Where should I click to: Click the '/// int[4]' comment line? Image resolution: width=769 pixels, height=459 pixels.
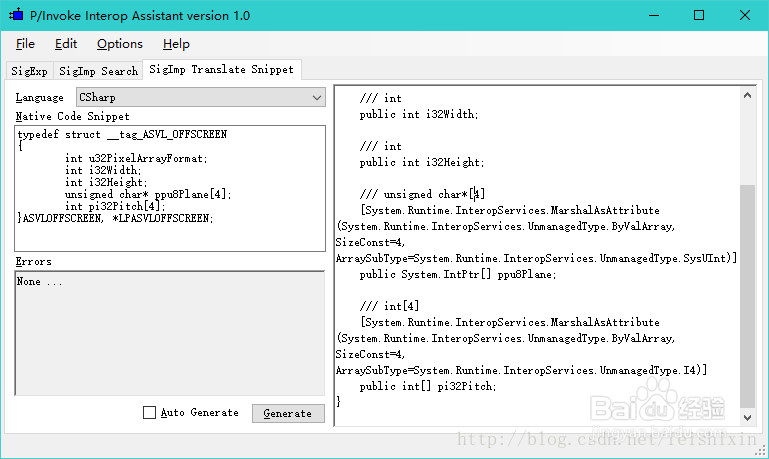click(x=389, y=306)
